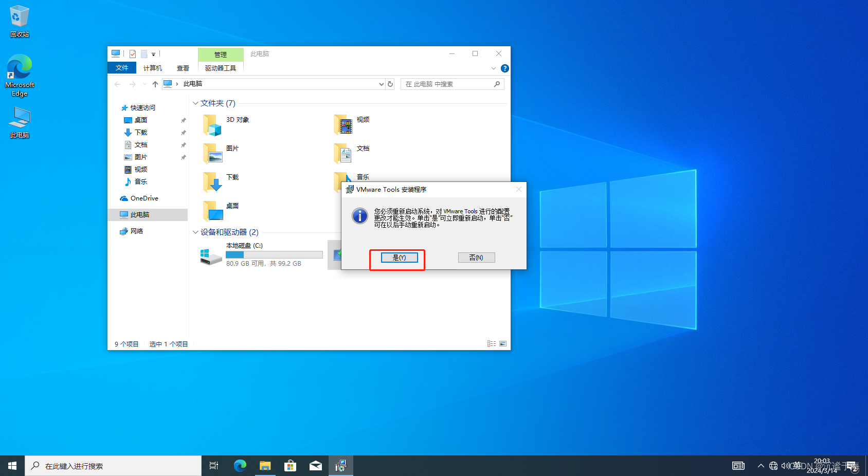
Task: Open the Microsoft Store taskbar icon
Action: [x=291, y=465]
